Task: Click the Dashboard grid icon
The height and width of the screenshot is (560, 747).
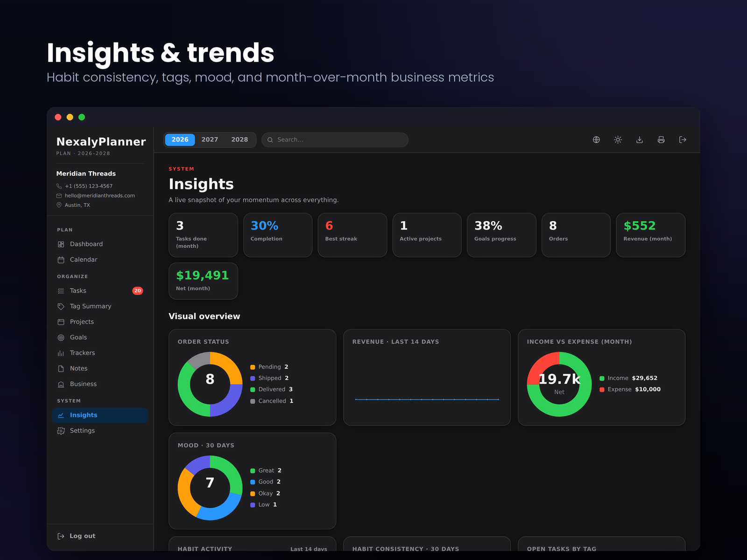Action: point(61,244)
